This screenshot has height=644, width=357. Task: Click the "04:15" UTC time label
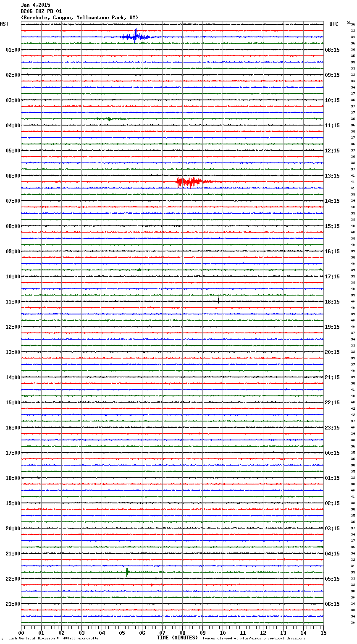(332, 554)
